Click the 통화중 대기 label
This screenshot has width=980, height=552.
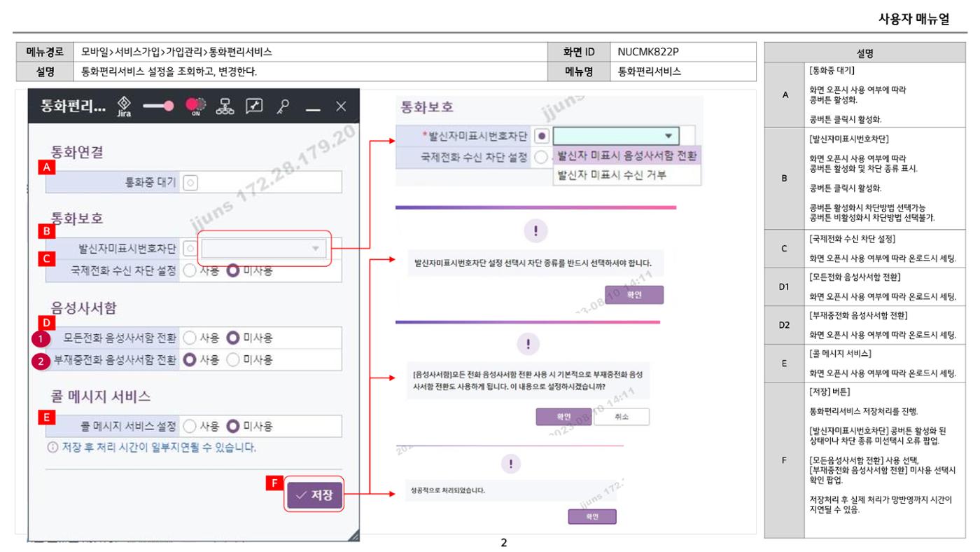150,182
